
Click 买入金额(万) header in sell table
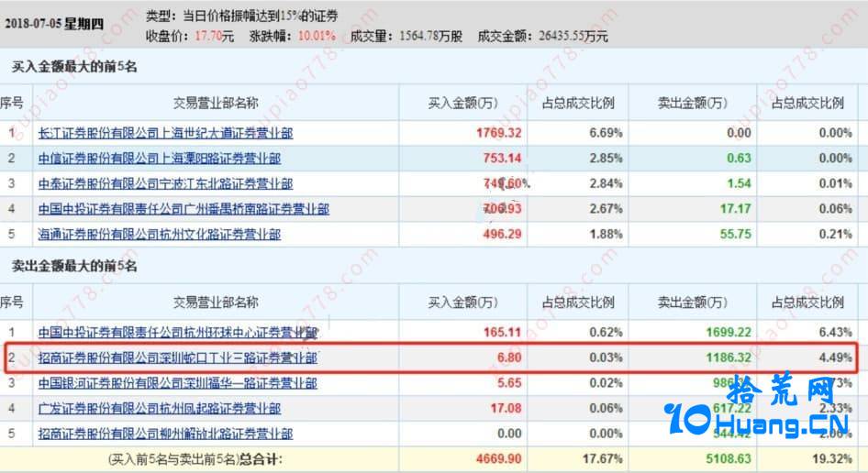click(462, 302)
